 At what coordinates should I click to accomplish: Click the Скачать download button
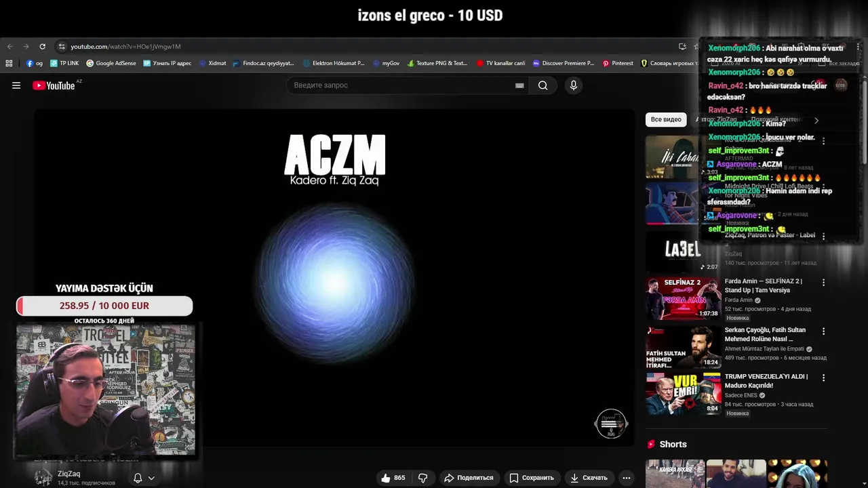(589, 478)
